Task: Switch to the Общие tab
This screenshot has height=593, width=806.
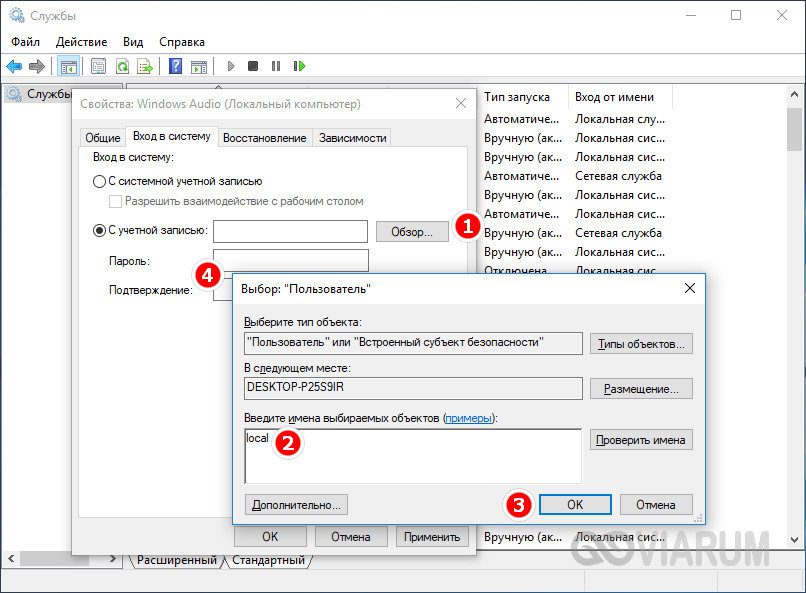Action: 103,138
